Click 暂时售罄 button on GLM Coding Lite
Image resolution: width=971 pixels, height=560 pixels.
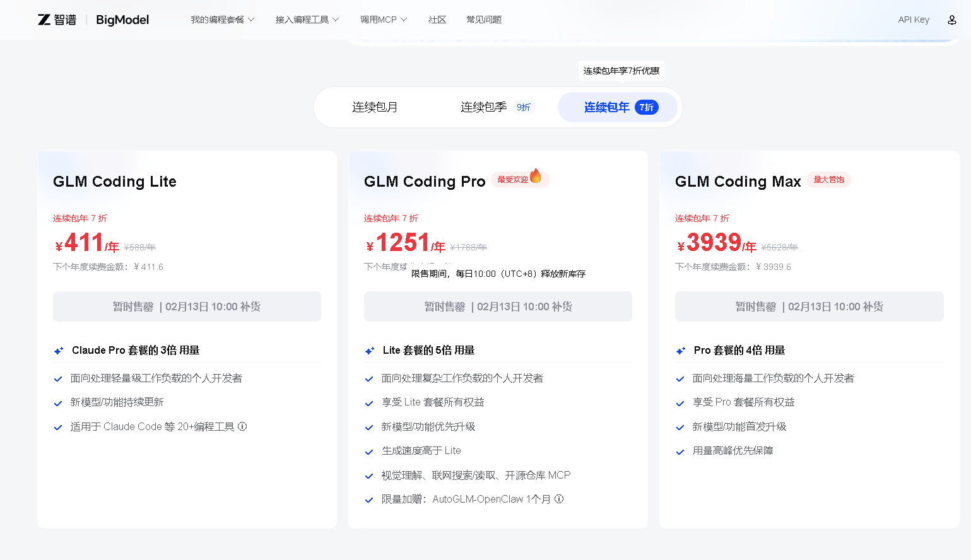point(187,306)
